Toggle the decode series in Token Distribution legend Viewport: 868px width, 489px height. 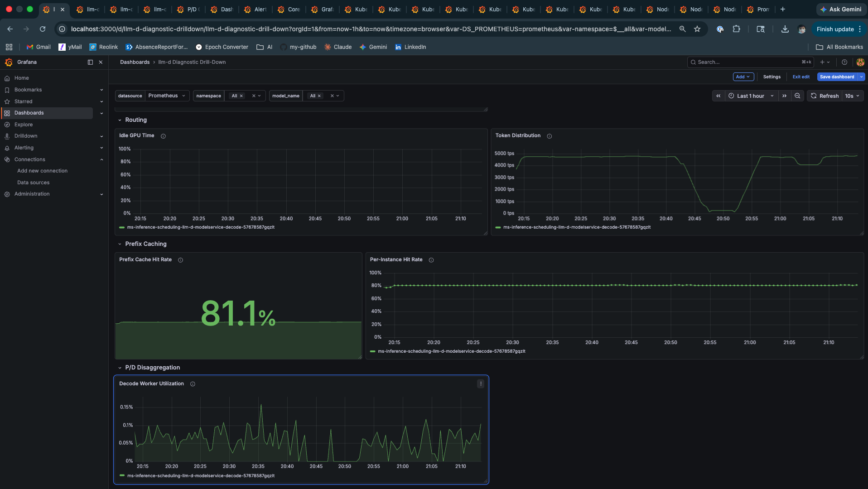[577, 227]
